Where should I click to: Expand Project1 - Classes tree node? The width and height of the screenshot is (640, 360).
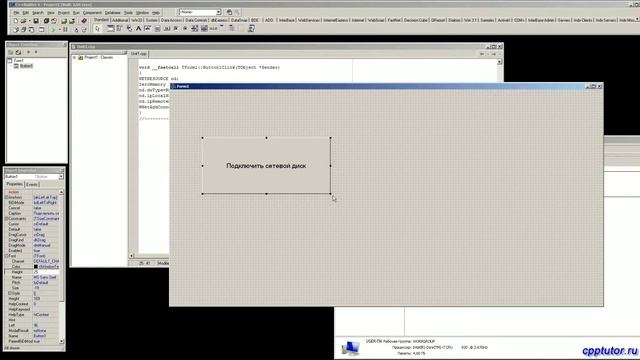coord(75,58)
